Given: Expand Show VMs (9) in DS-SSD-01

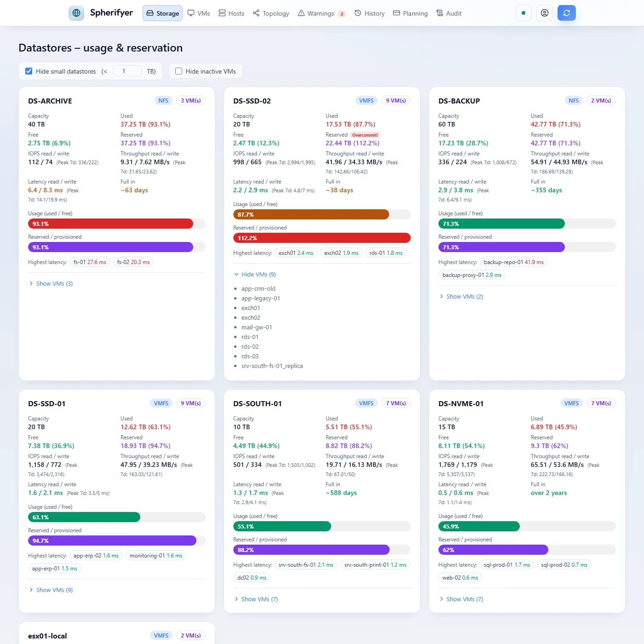Looking at the screenshot, I should coord(51,590).
